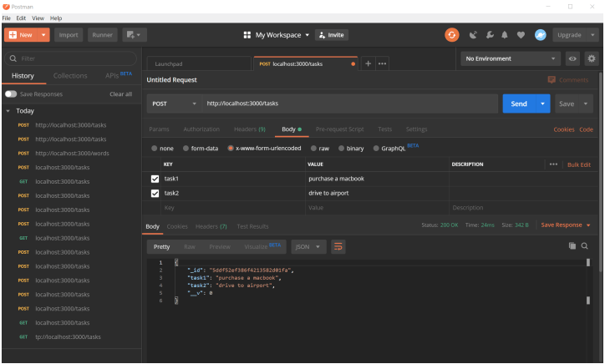Uncheck the task1 parameter checkbox
Viewport: 605px width, 364px height.
coord(155,179)
